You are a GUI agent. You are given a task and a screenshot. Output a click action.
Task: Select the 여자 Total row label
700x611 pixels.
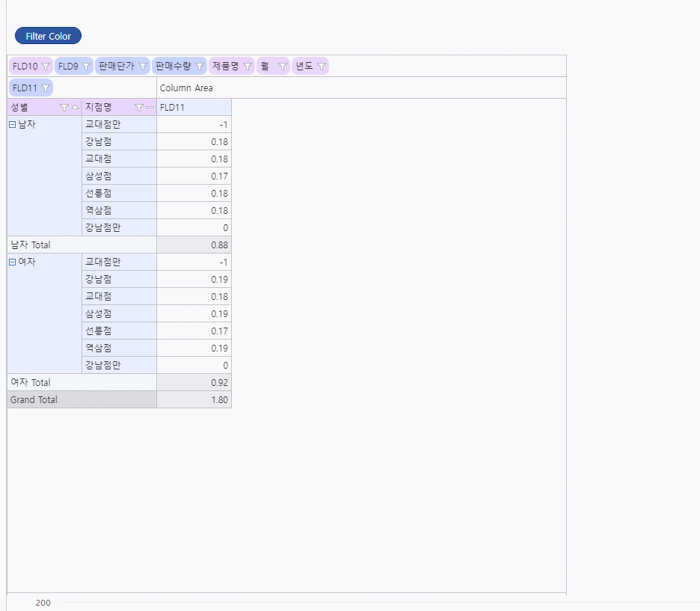(82, 382)
